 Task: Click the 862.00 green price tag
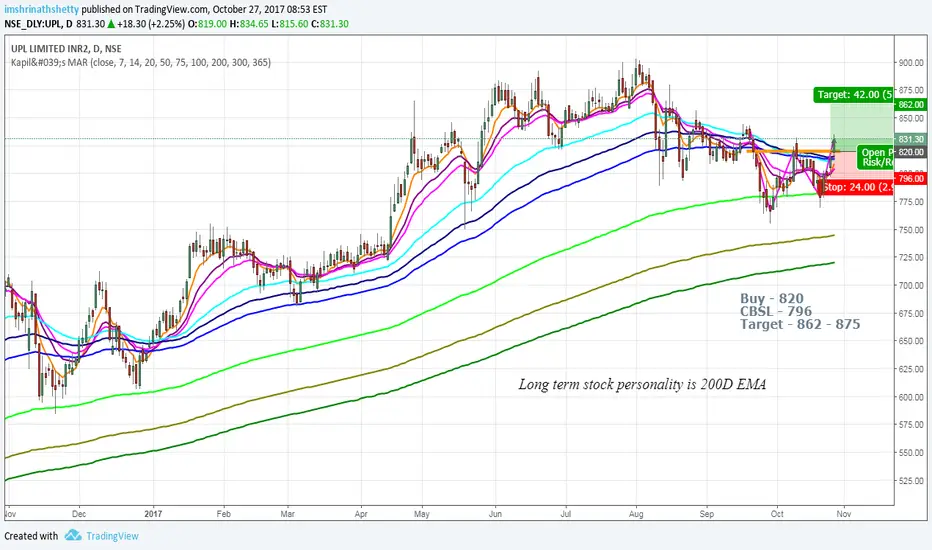coord(911,105)
